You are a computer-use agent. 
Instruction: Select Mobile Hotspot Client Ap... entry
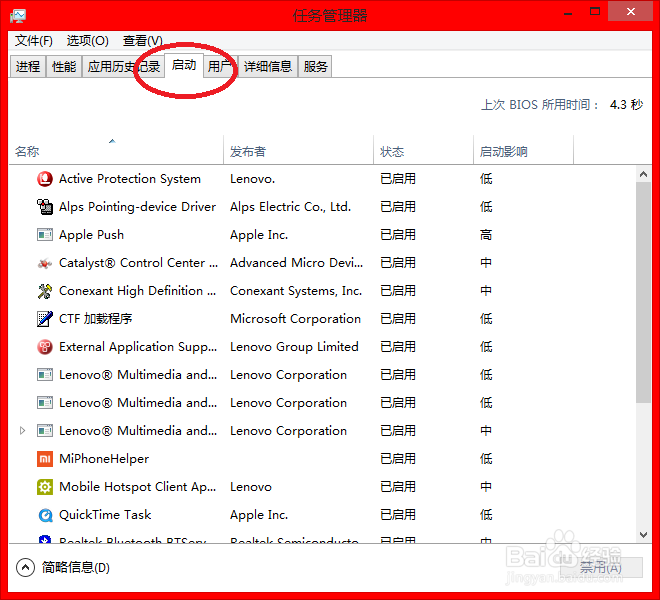tap(138, 487)
